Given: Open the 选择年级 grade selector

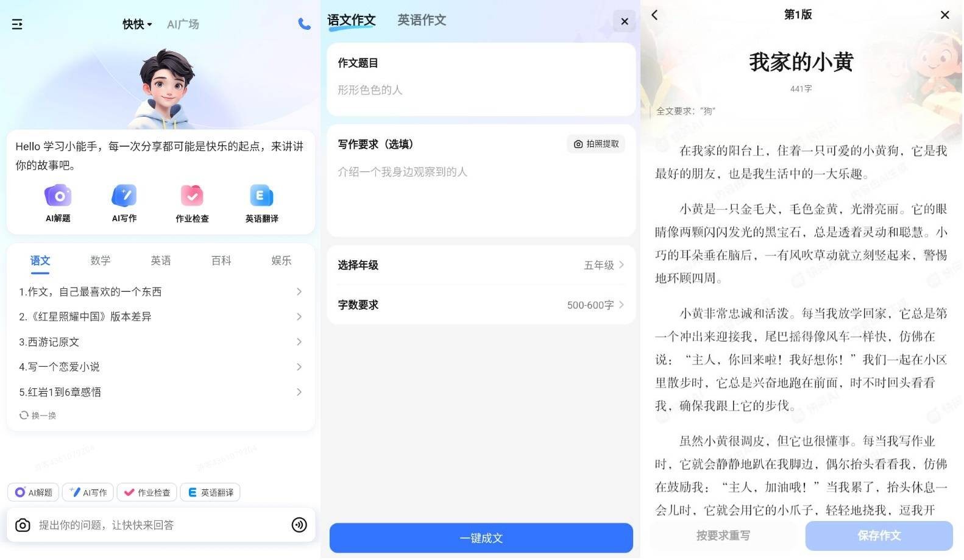Looking at the screenshot, I should tap(481, 265).
